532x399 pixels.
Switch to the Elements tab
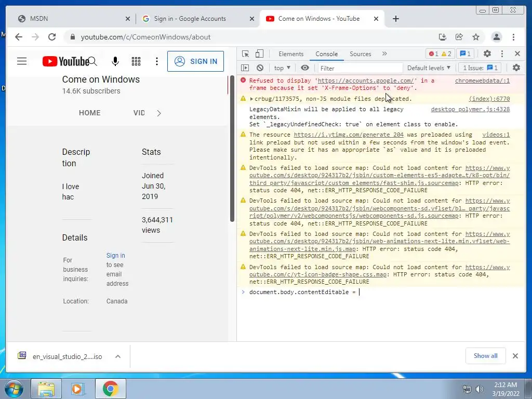pyautogui.click(x=291, y=54)
